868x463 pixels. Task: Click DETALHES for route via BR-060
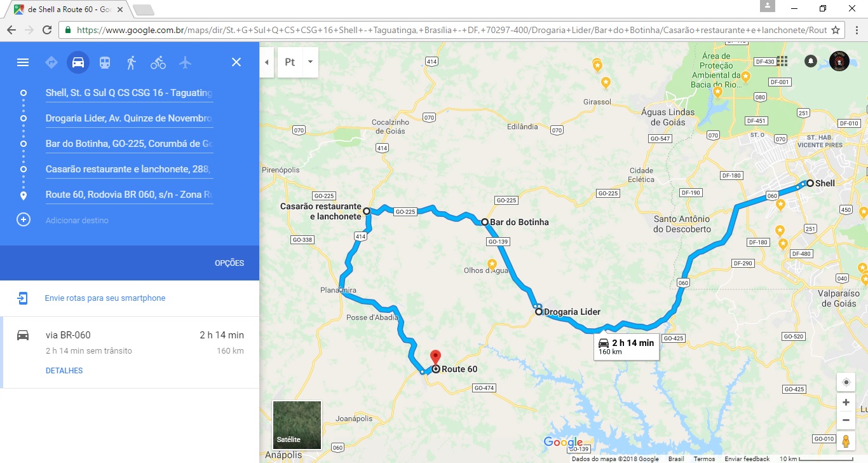[x=64, y=371]
